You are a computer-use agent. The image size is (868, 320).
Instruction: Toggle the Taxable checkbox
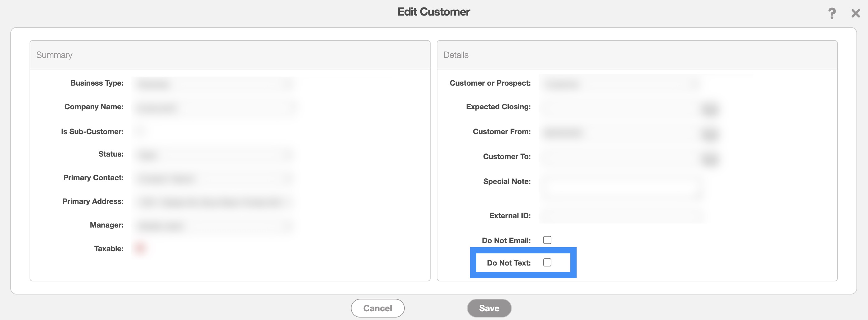coord(140,248)
